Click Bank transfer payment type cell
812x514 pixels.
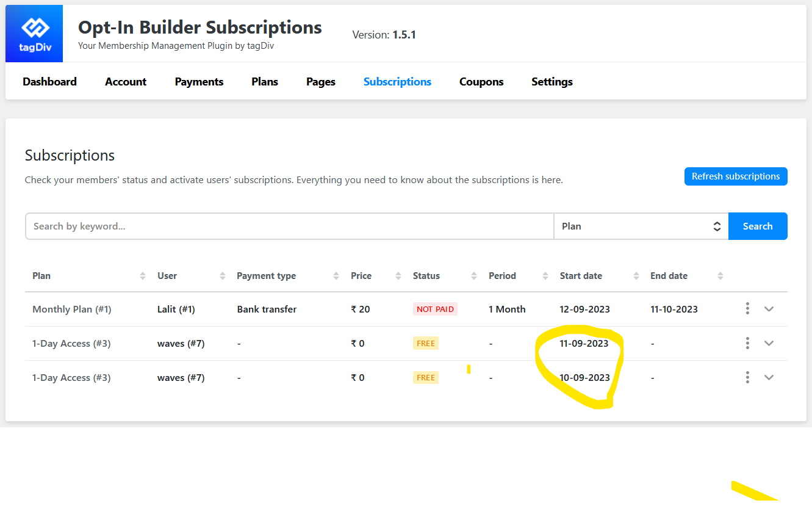click(267, 309)
